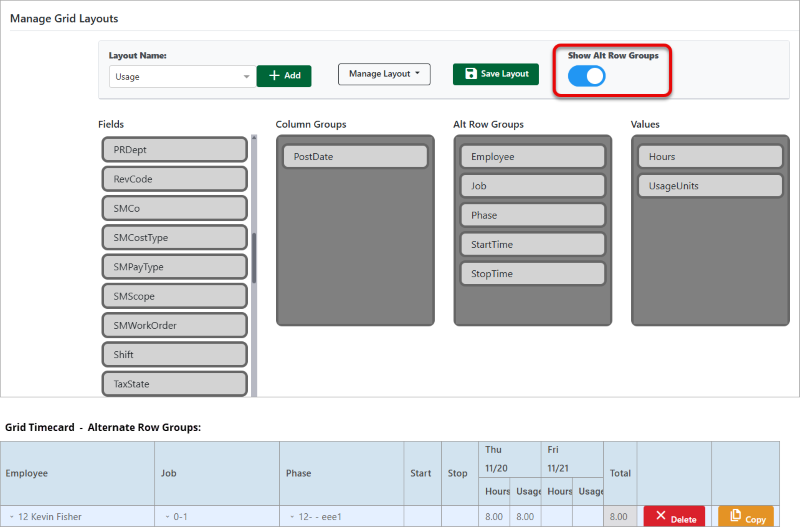Click the copy pages icon on Copy button
The height and width of the screenshot is (527, 800).
click(735, 515)
